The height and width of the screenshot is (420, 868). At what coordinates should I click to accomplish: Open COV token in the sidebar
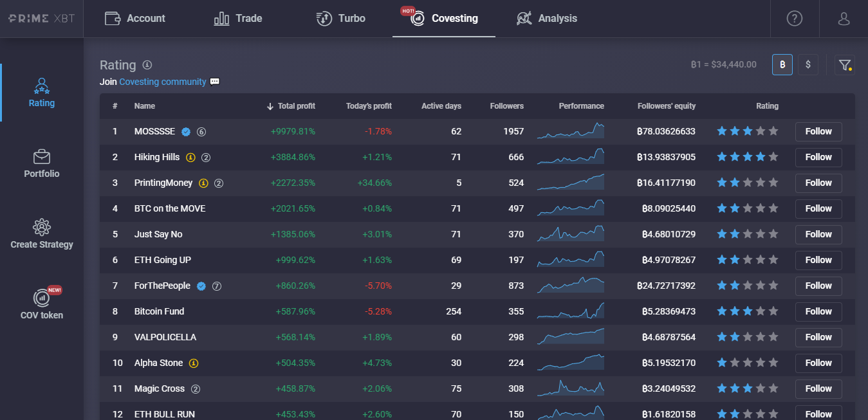coord(42,305)
